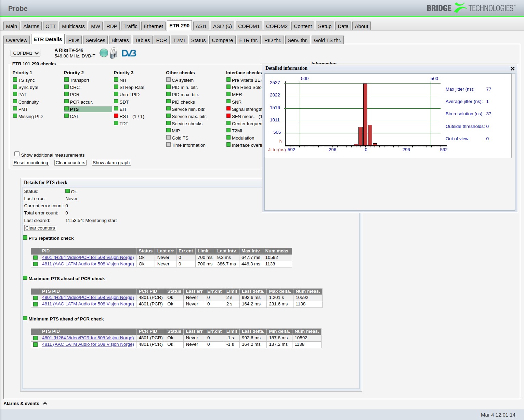The height and width of the screenshot is (420, 524).
Task: Click the green PTS check status square
Action: 66,109
